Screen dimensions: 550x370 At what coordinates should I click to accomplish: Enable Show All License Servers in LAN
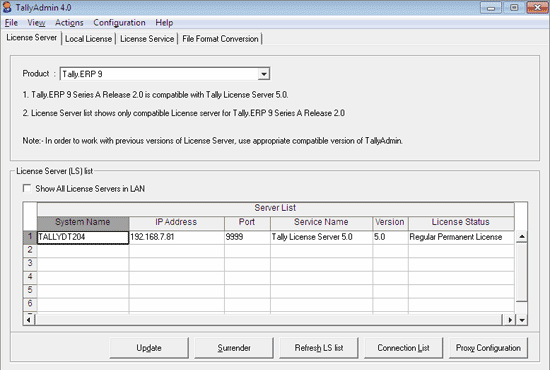27,188
